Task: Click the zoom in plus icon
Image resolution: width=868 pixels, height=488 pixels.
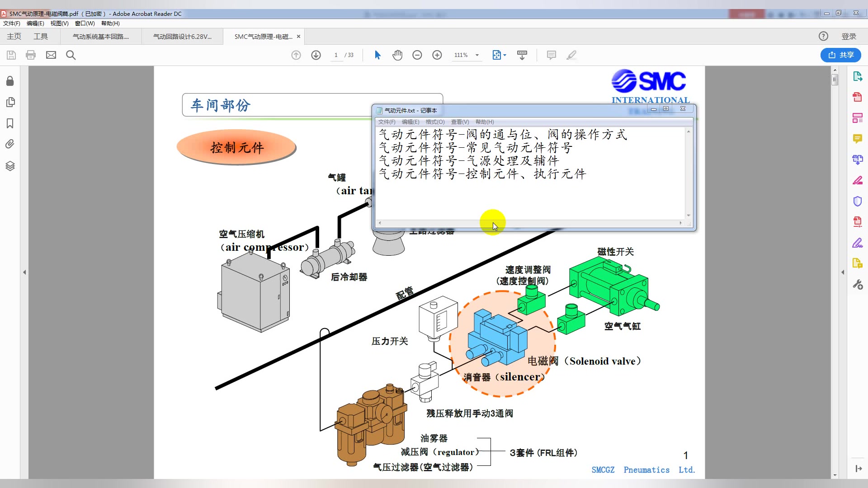Action: pyautogui.click(x=437, y=55)
